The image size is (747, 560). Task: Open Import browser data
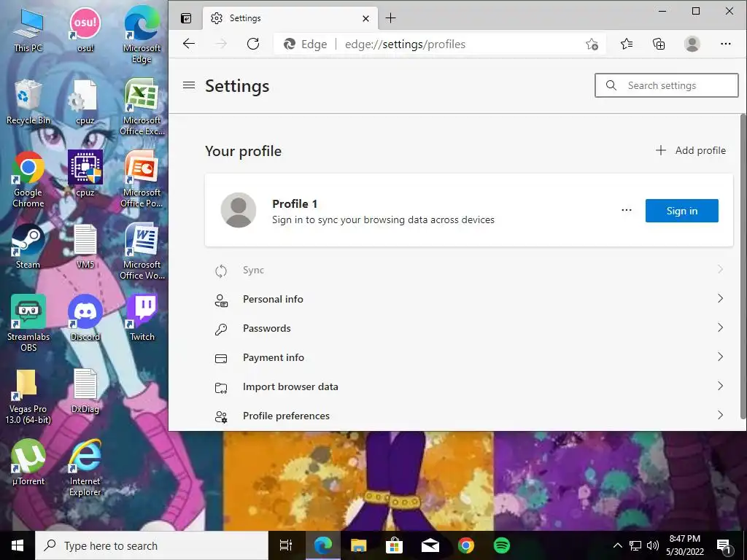click(x=469, y=386)
